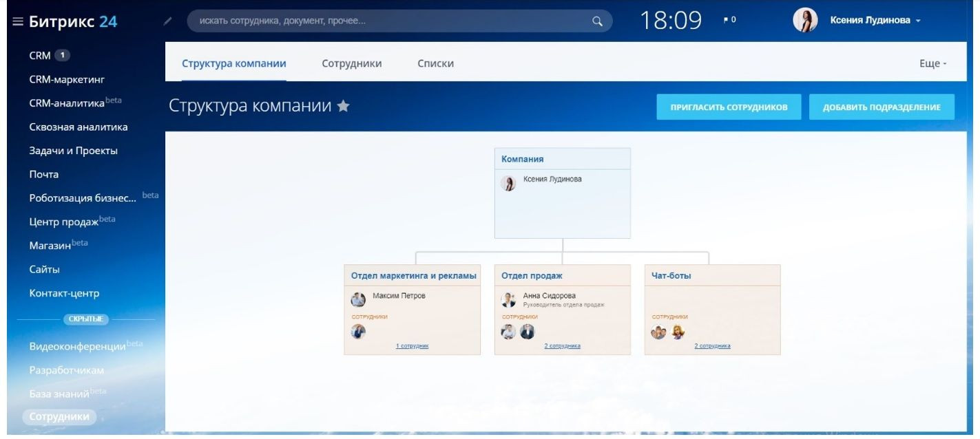This screenshot has height=439, width=980.
Task: Click the CRM counter badge 1
Action: pyautogui.click(x=62, y=56)
